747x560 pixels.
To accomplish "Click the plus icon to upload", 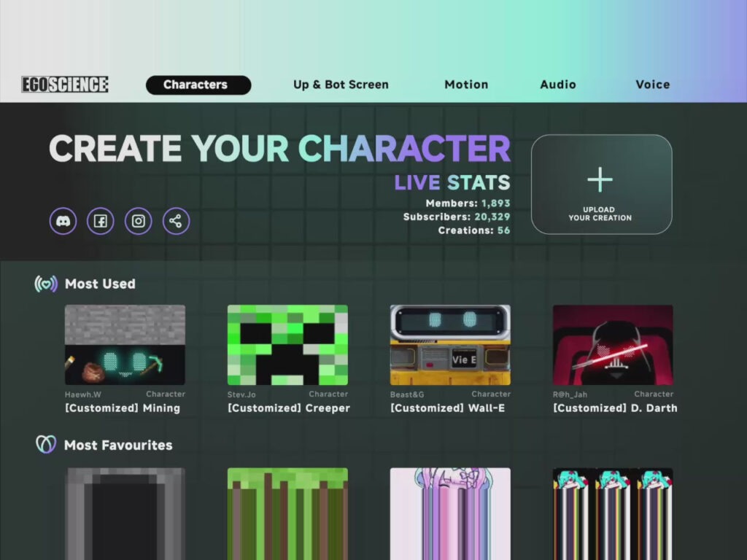I will 600,180.
